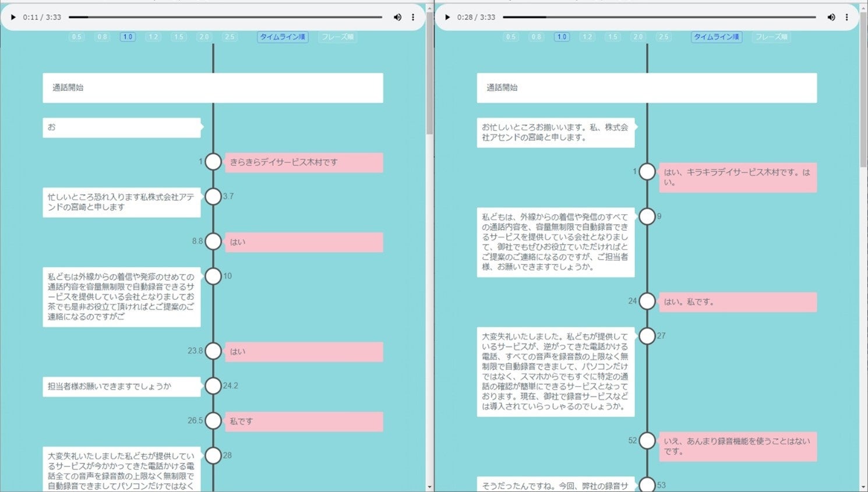This screenshot has height=492, width=868.
Task: Select left はい bubble at 8.8
Action: pos(304,242)
